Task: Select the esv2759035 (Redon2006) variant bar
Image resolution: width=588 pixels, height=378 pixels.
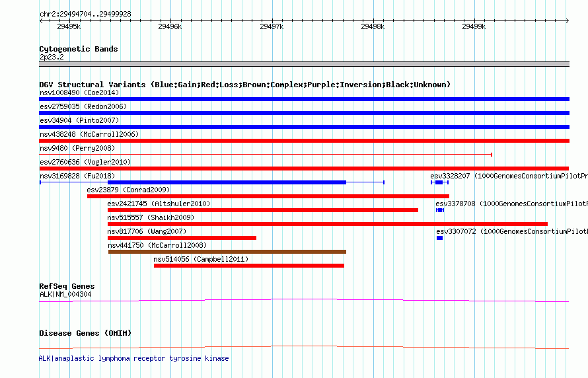Action: [304, 113]
